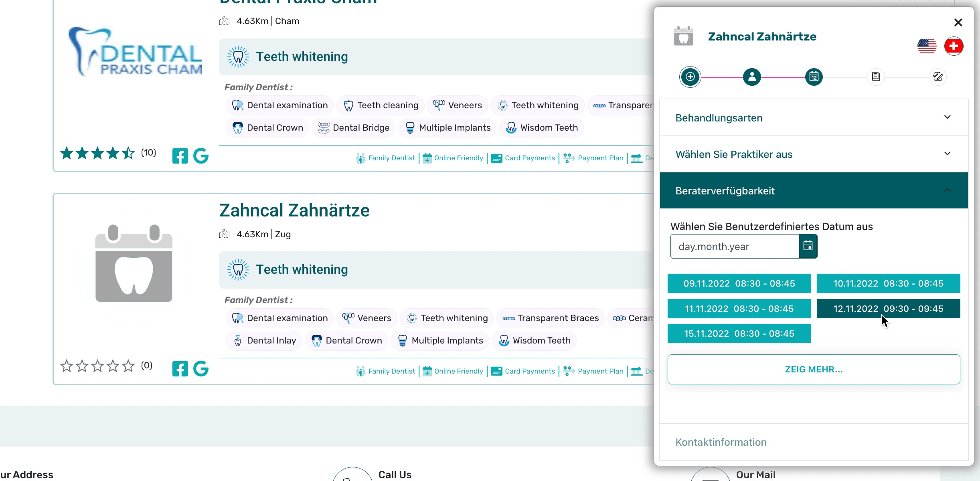
Task: Select slot 15.11.2022 08:30 - 08:45
Action: coord(739,333)
